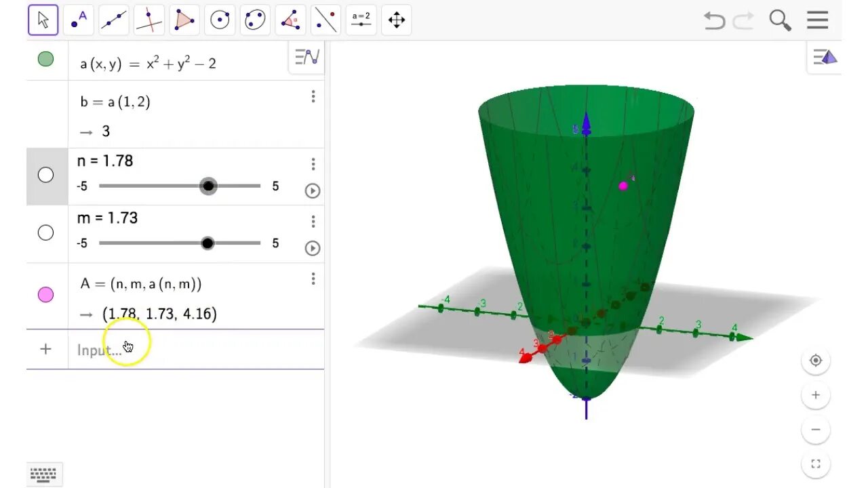The height and width of the screenshot is (488, 868).
Task: Toggle visibility of function a(x,y)
Action: (x=45, y=59)
